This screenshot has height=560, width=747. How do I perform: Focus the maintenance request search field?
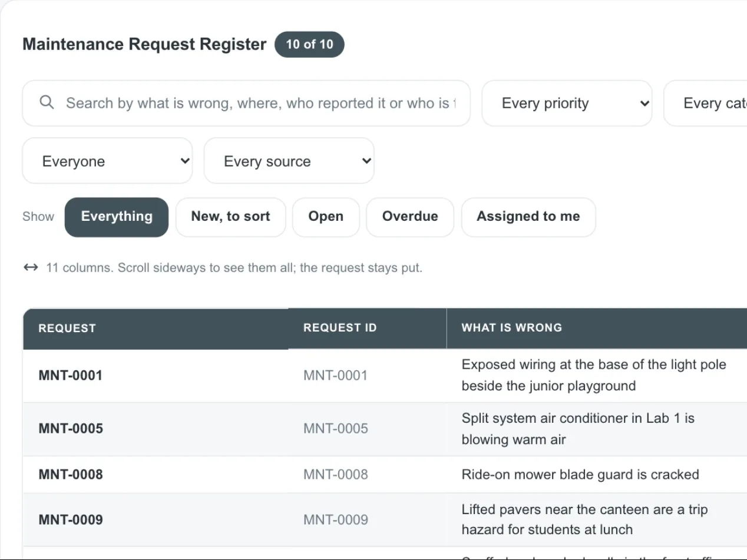click(x=246, y=103)
